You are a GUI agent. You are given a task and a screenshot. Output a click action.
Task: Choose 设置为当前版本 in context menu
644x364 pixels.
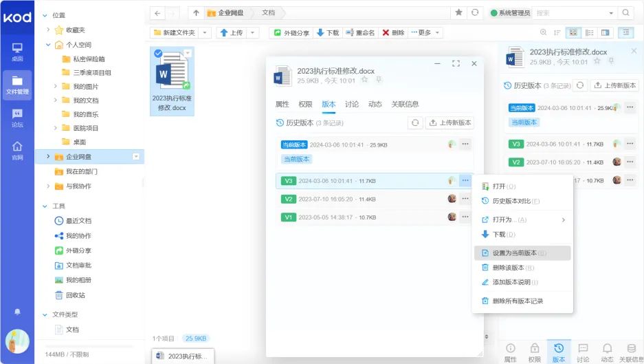[x=522, y=253]
